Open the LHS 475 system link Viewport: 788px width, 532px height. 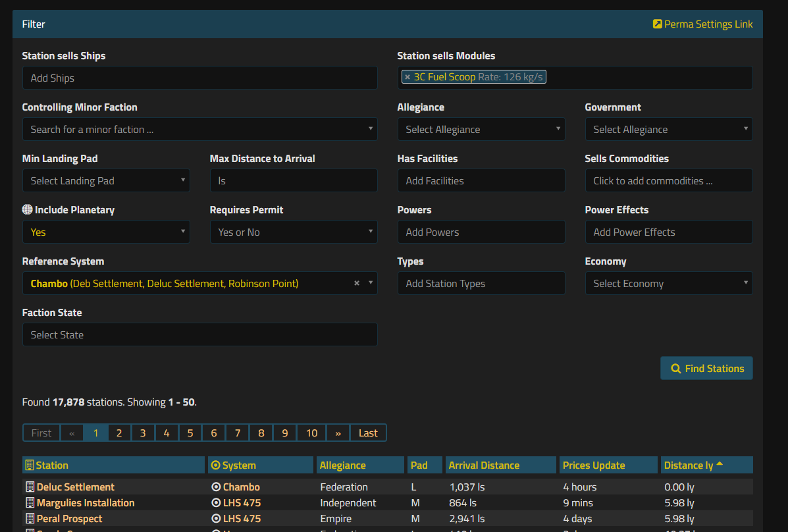(241, 502)
